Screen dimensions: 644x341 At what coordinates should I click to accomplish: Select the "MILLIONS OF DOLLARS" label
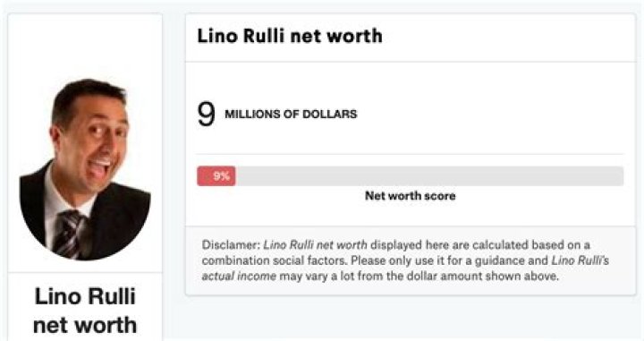[291, 115]
